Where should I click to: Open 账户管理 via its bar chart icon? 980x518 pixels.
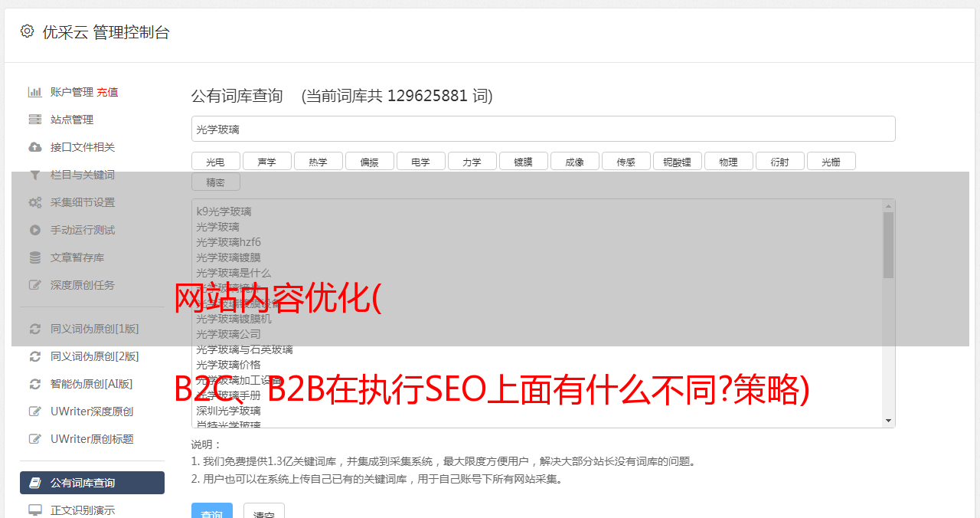pyautogui.click(x=34, y=92)
